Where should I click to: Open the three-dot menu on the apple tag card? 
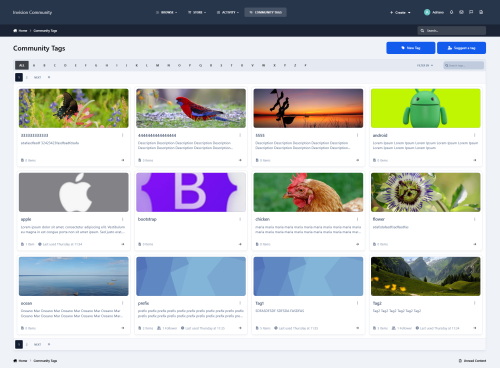(x=122, y=219)
